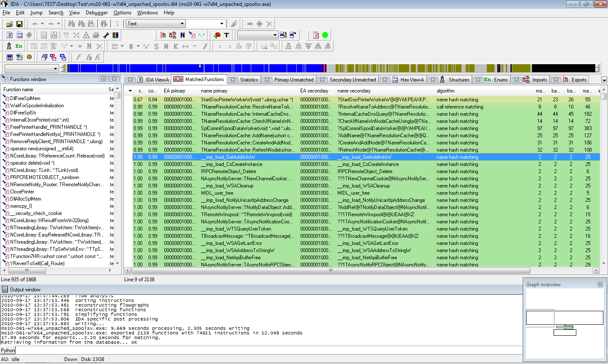608x364 pixels.
Task: Close the Functions window panel
Action: click(x=114, y=79)
